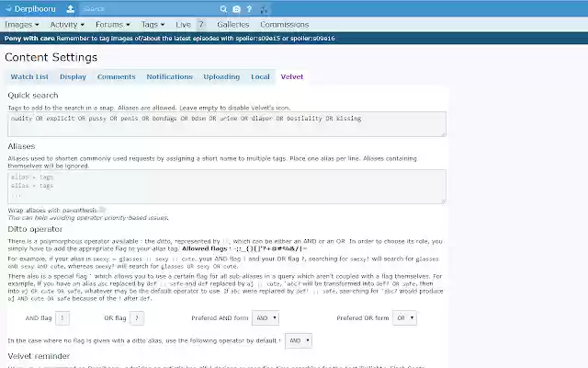Expand the Activity menu
Image resolution: width=588 pixels, height=368 pixels.
tap(67, 25)
